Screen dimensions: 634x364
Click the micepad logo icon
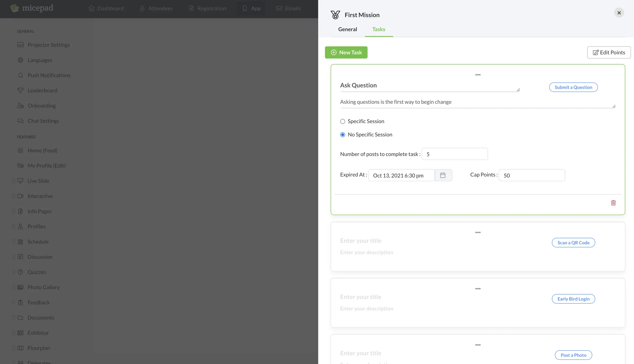(x=15, y=8)
